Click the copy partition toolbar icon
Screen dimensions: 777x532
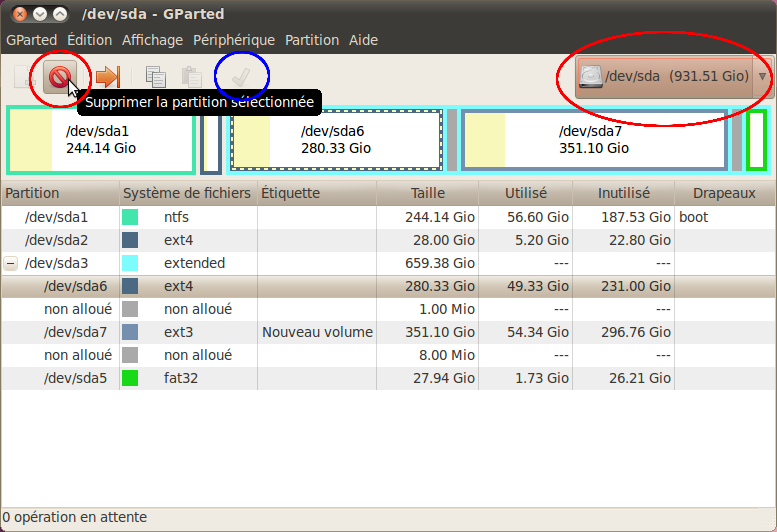tap(156, 77)
